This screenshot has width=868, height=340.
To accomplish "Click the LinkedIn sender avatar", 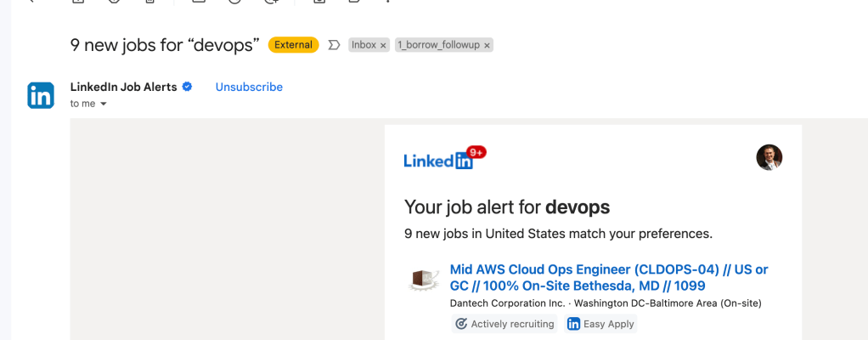I will pyautogui.click(x=41, y=95).
